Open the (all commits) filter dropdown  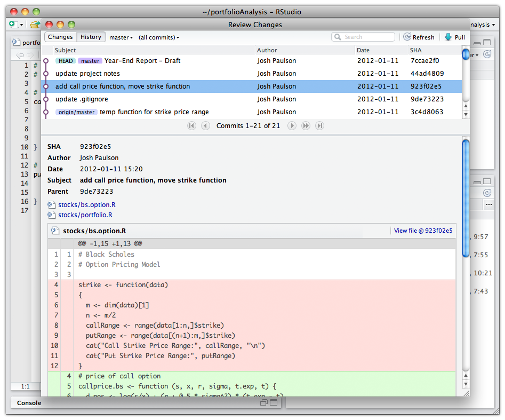[x=159, y=37]
